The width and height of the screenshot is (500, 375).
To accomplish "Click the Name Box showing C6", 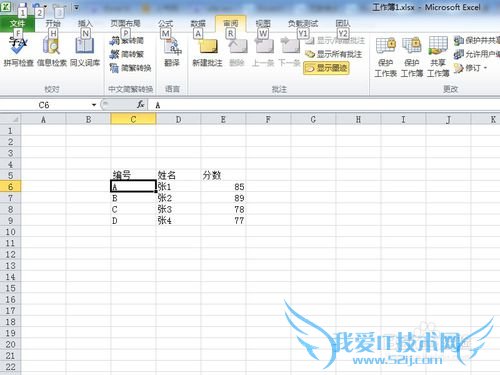I will point(45,105).
